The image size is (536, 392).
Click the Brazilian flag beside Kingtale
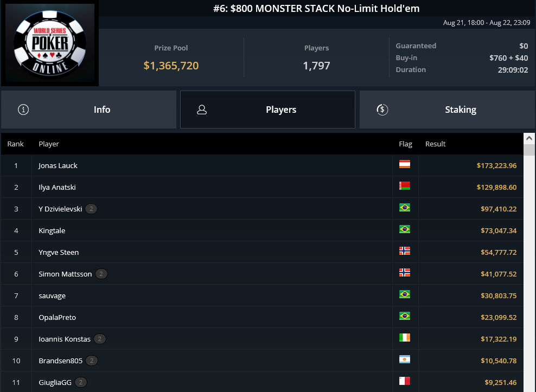[x=404, y=230]
